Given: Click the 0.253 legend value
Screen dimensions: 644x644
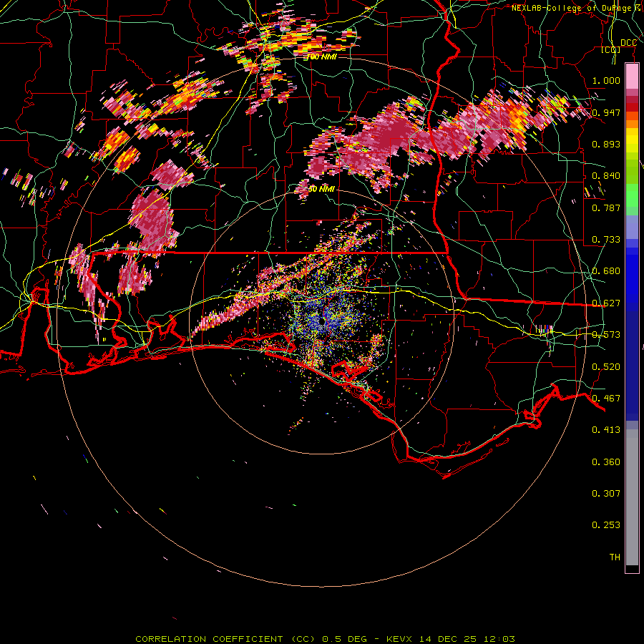Looking at the screenshot, I should click(606, 525).
